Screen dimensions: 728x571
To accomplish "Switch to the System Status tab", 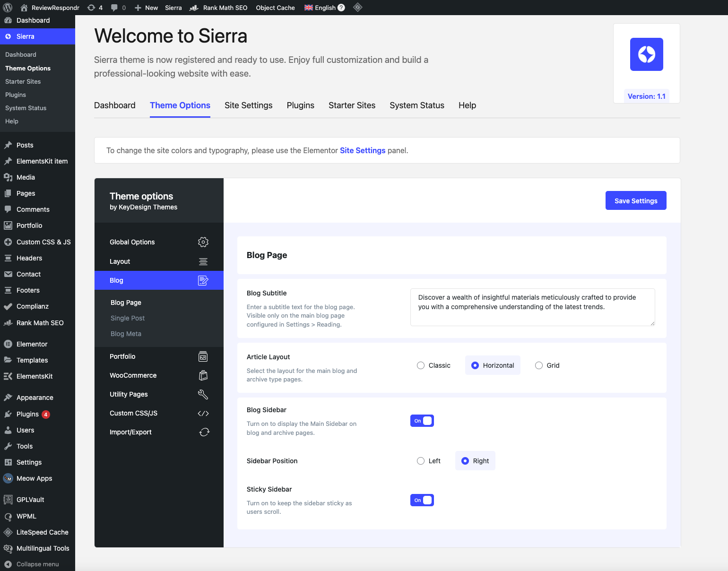I will click(416, 105).
